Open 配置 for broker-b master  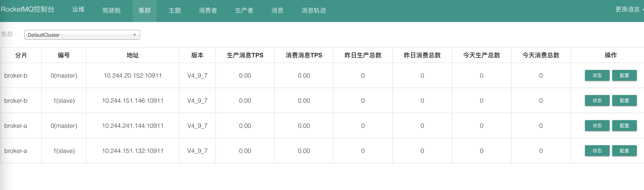tap(624, 75)
